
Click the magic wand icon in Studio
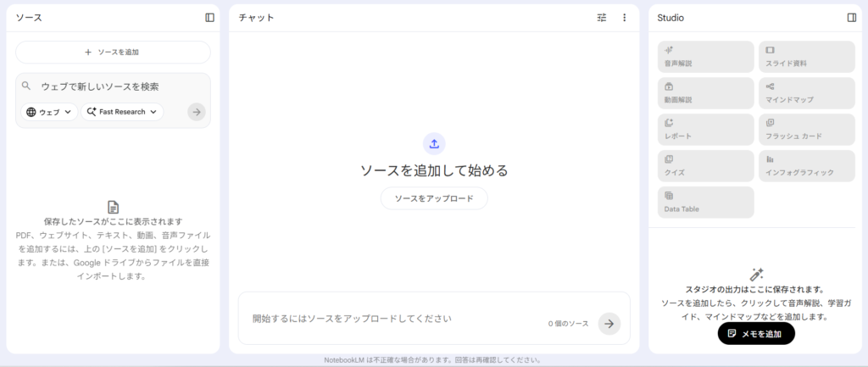click(x=756, y=274)
